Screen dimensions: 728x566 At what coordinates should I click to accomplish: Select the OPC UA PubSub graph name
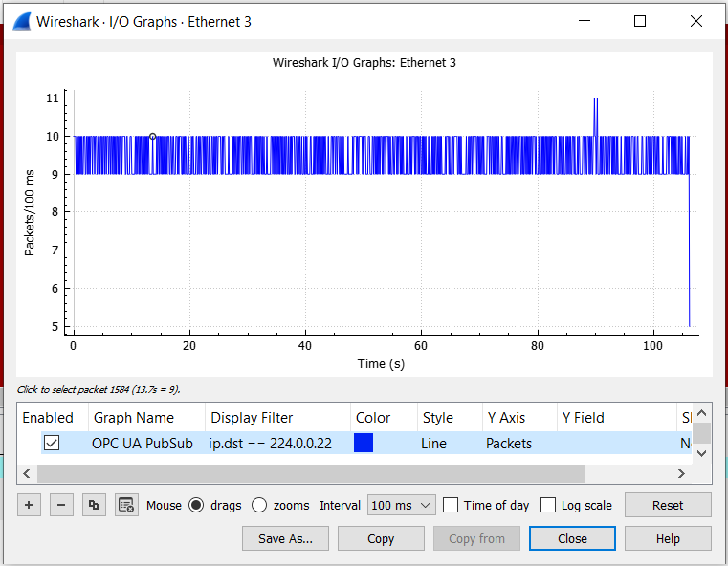[143, 444]
